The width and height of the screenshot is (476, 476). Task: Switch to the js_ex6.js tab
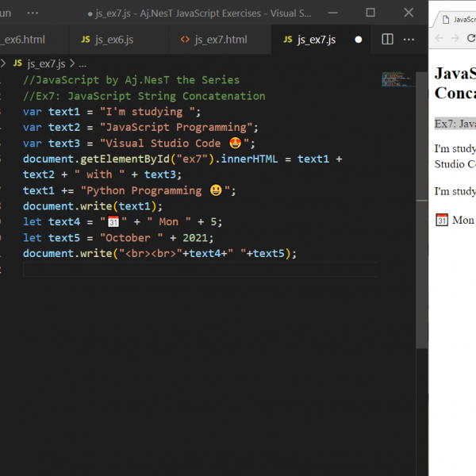(113, 40)
